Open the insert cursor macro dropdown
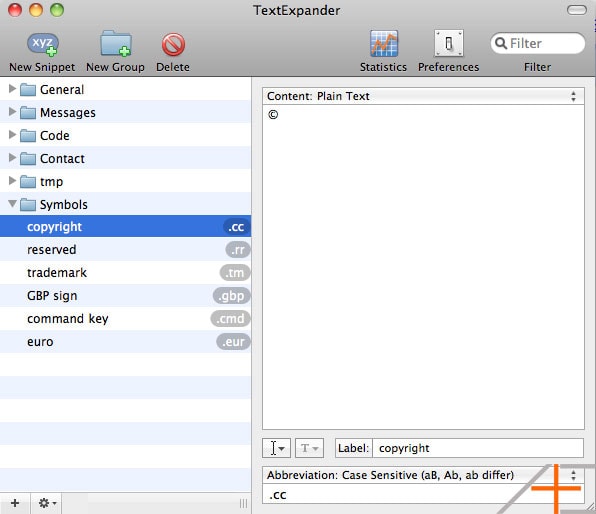This screenshot has height=514, width=596. click(276, 448)
